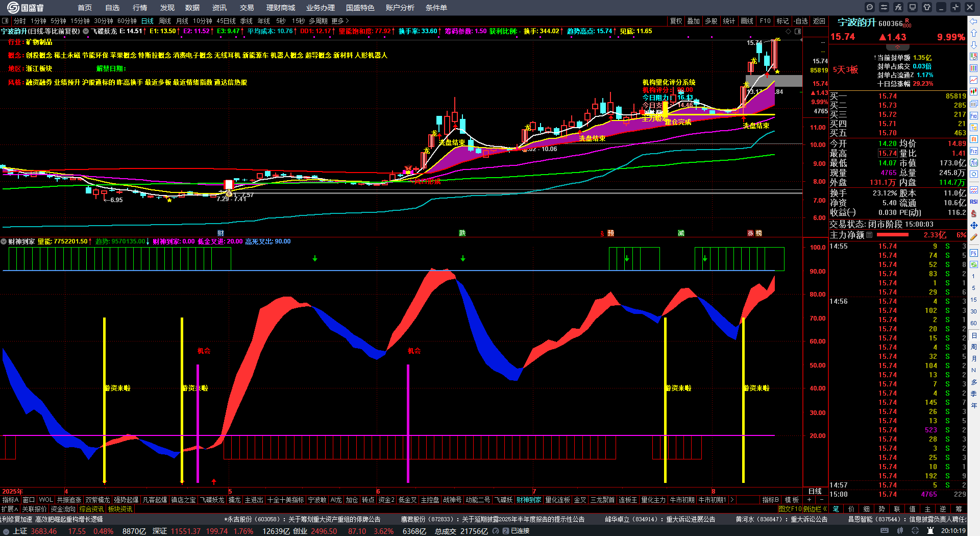Select the 筹 chip distribution tab
The height and width of the screenshot is (536, 980).
[959, 509]
